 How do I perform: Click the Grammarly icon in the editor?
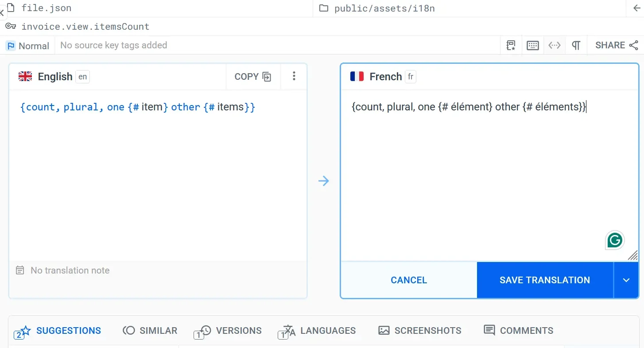[x=615, y=240]
